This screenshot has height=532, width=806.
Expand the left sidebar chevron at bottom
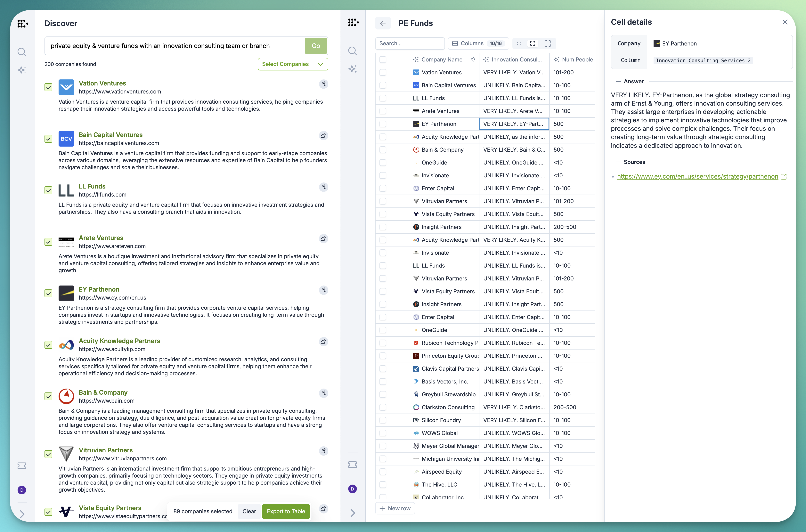pos(22,514)
